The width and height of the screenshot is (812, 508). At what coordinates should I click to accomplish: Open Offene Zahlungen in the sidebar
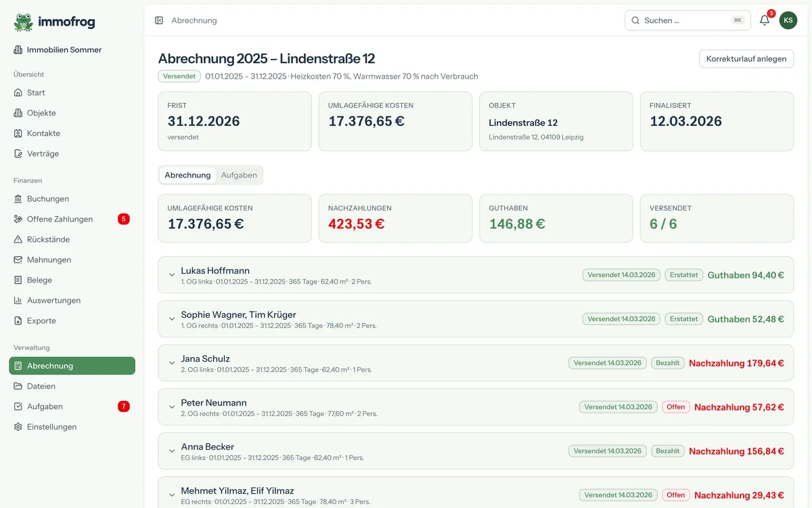tap(72, 219)
